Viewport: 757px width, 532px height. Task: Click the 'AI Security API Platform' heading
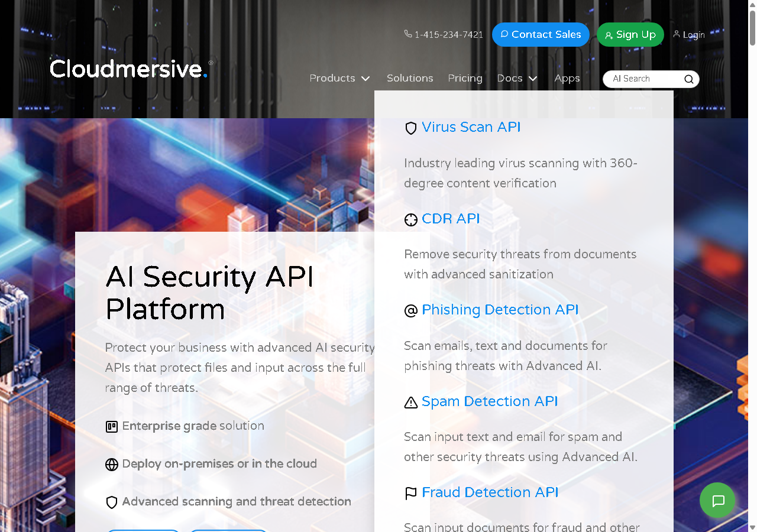[x=210, y=293]
